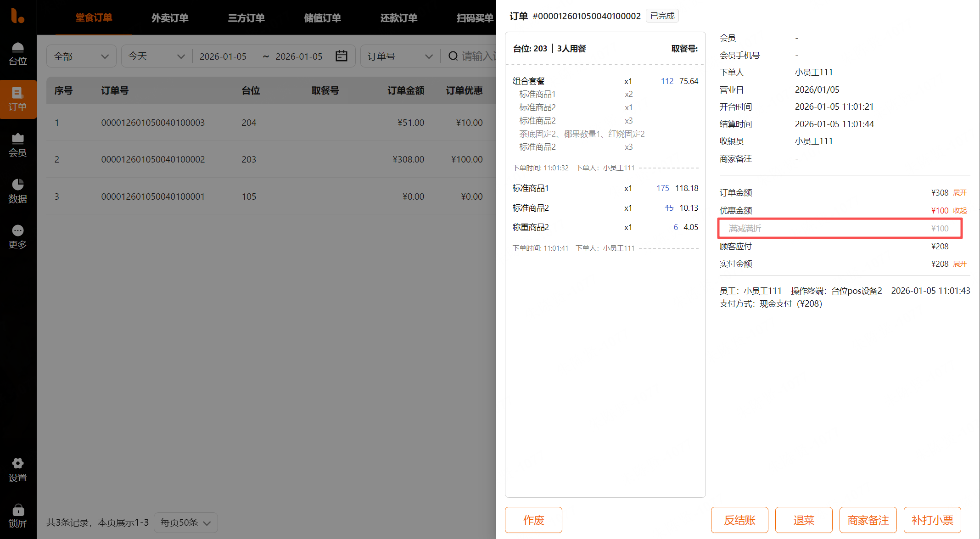Viewport: 980px width, 539px height.
Task: Open the 台位 table view sidebar icon
Action: point(17,53)
